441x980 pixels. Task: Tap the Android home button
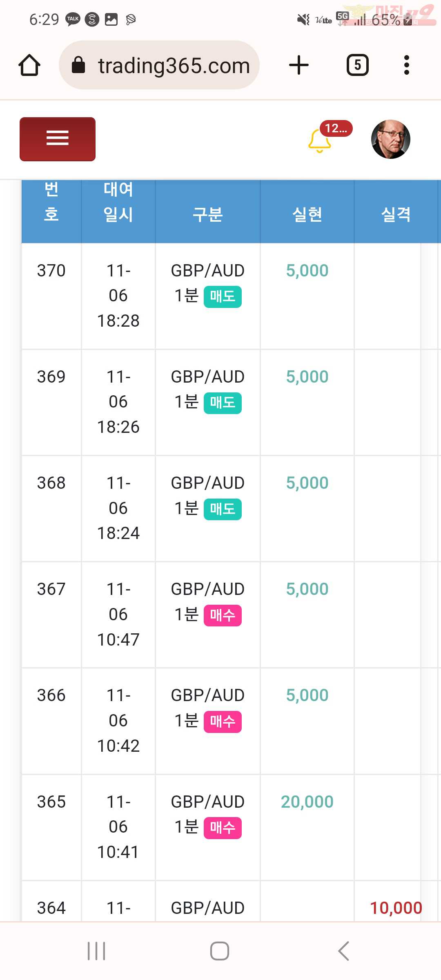pyautogui.click(x=220, y=951)
